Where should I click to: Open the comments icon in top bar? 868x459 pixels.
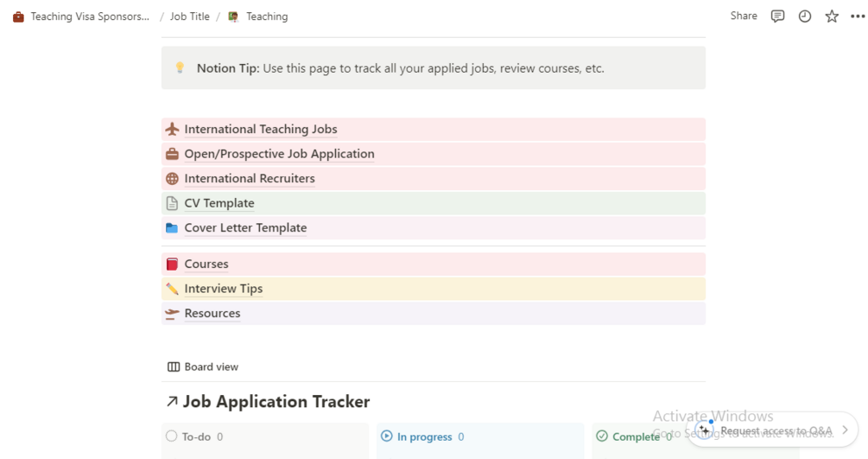coord(777,16)
